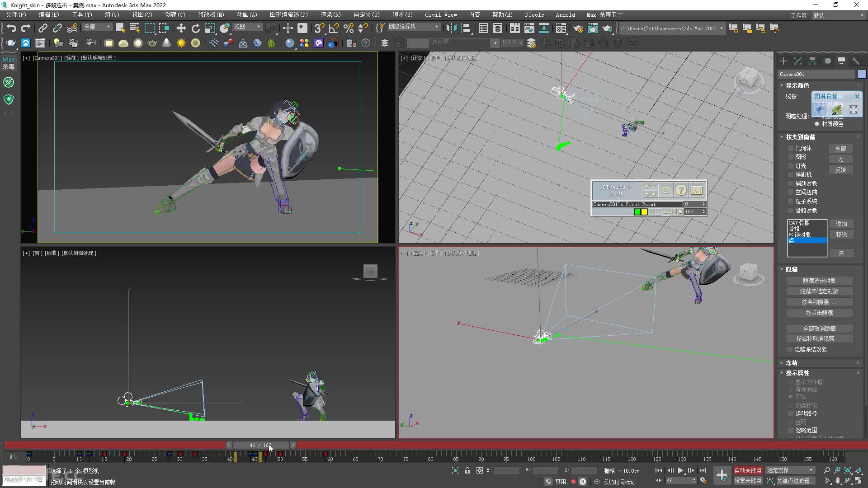Select the Link objects tool
The height and width of the screenshot is (488, 868).
(x=42, y=28)
